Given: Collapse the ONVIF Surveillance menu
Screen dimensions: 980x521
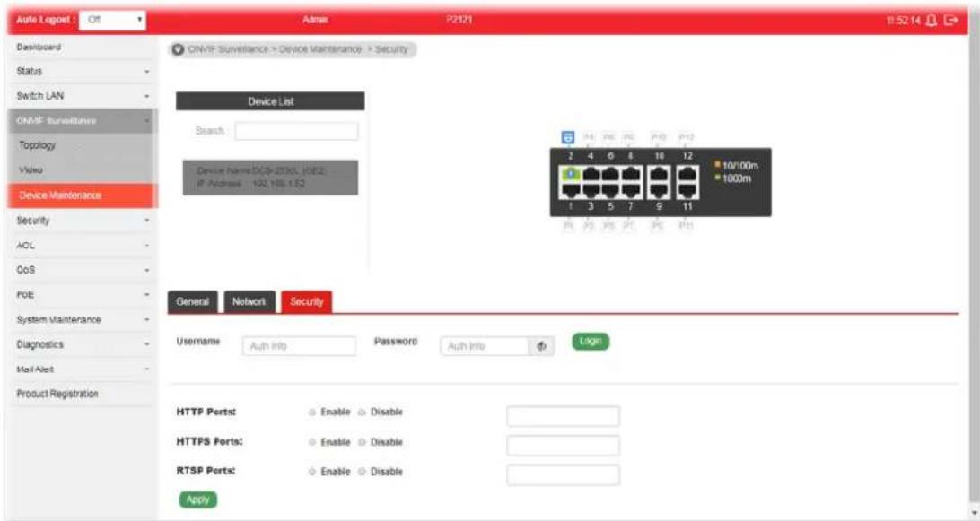Looking at the screenshot, I should [82, 120].
